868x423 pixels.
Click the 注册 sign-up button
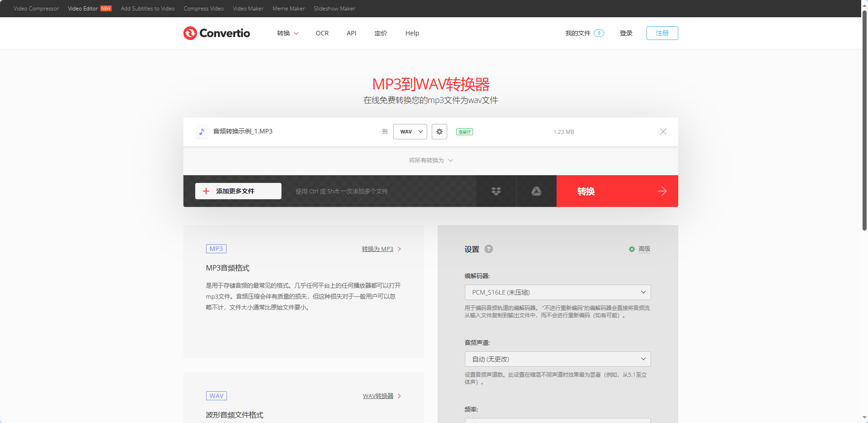[661, 33]
